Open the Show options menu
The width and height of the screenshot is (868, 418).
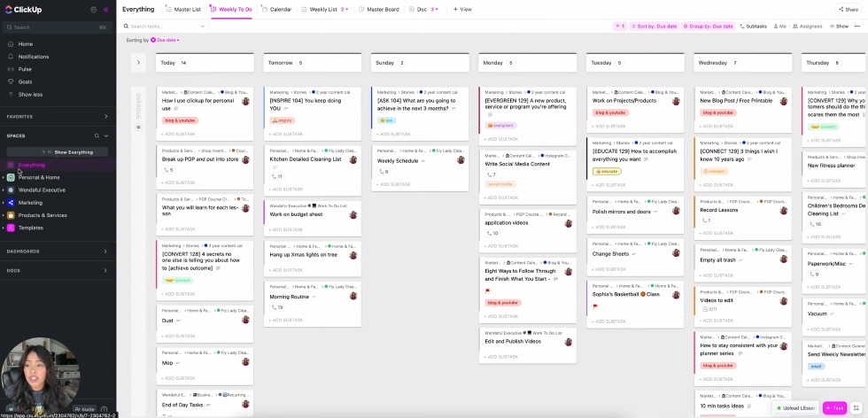pos(839,26)
